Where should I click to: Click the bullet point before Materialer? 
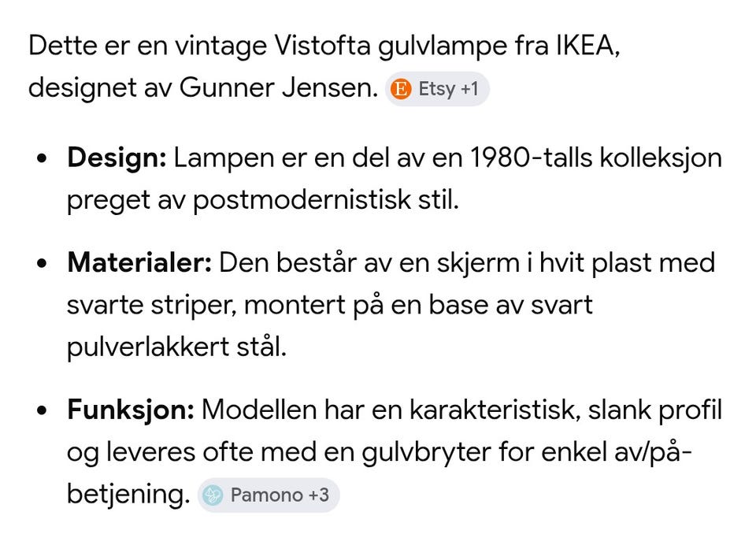[43, 264]
